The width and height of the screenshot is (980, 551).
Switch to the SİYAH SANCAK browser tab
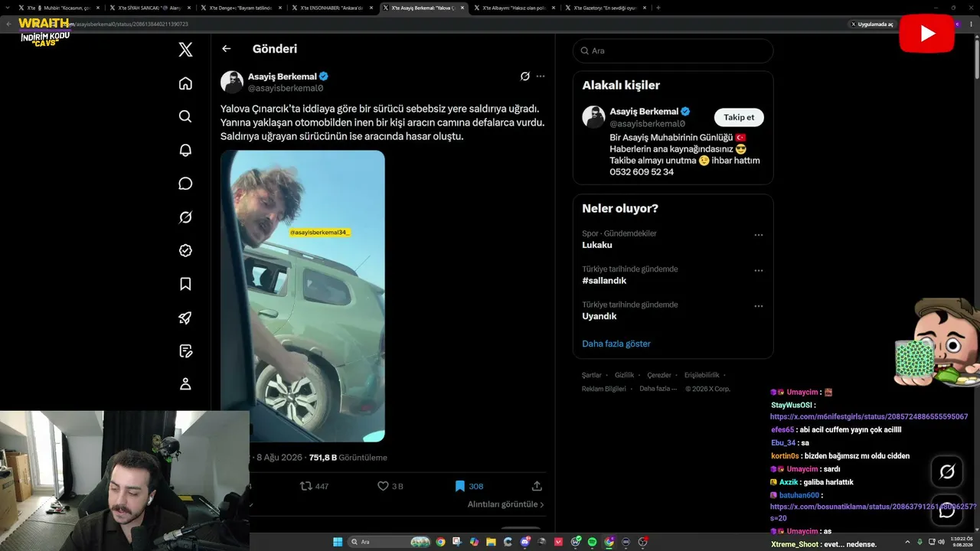pyautogui.click(x=149, y=8)
